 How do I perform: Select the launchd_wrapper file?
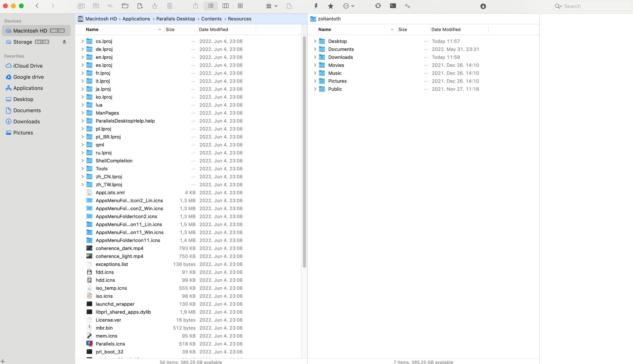click(x=188, y=304)
